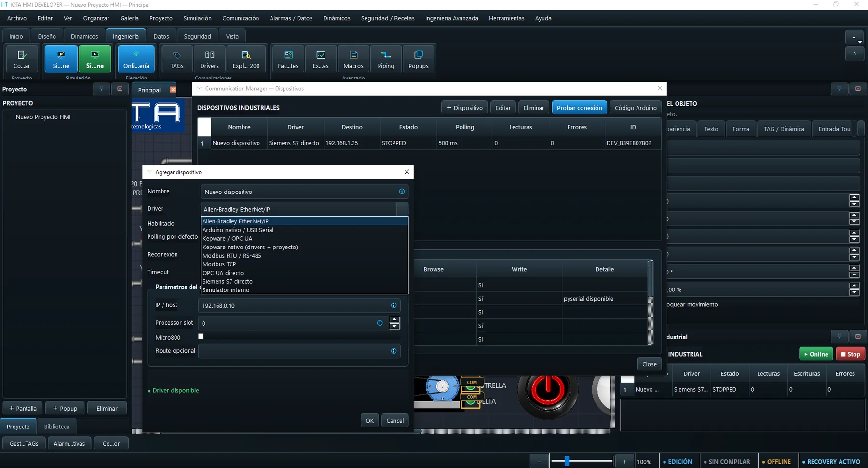Click the info icon in Nombre field
The image size is (868, 468).
click(x=402, y=192)
